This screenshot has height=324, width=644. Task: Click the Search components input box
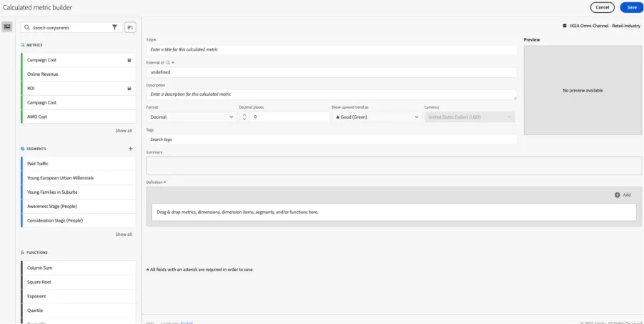71,28
